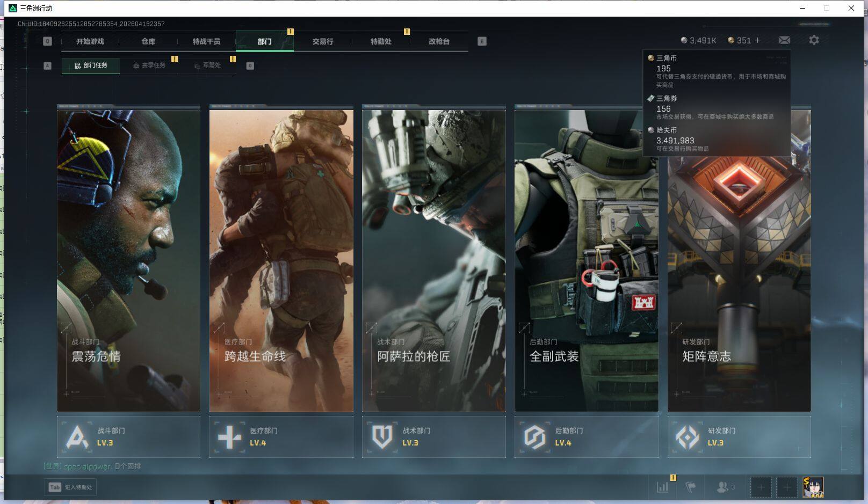
Task: Switch to the 交易行 tab
Action: [x=323, y=41]
